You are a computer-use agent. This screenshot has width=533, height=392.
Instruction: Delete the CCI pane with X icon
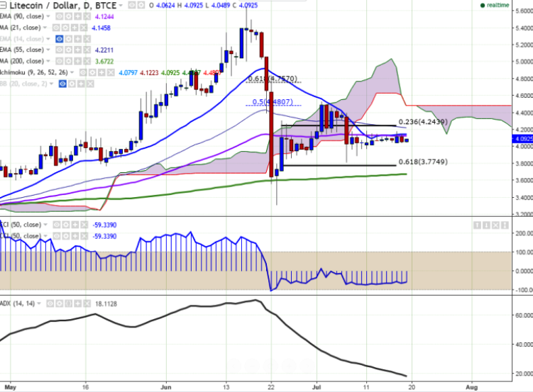(495, 225)
